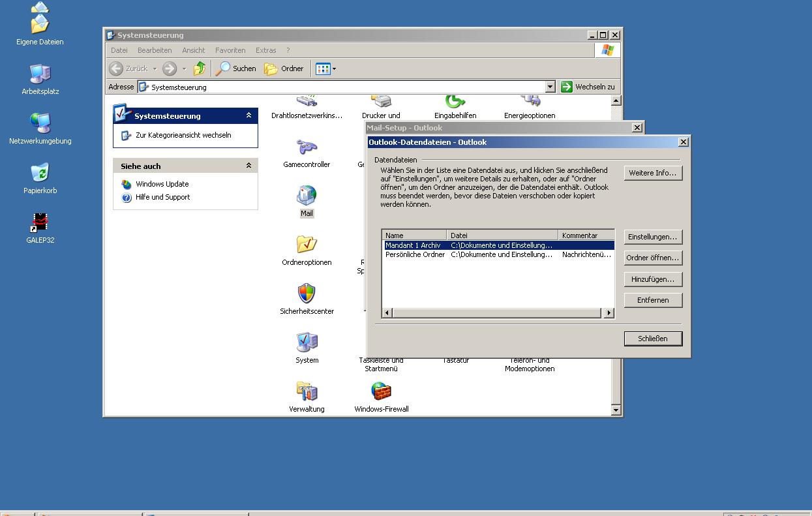The image size is (812, 516).
Task: Collapse the Systemsteuerung side panel
Action: click(x=248, y=115)
